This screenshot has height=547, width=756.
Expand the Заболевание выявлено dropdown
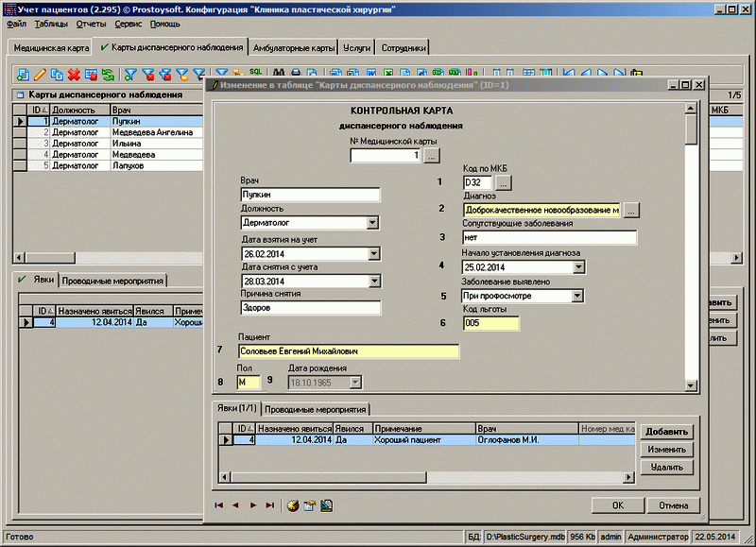click(x=577, y=297)
